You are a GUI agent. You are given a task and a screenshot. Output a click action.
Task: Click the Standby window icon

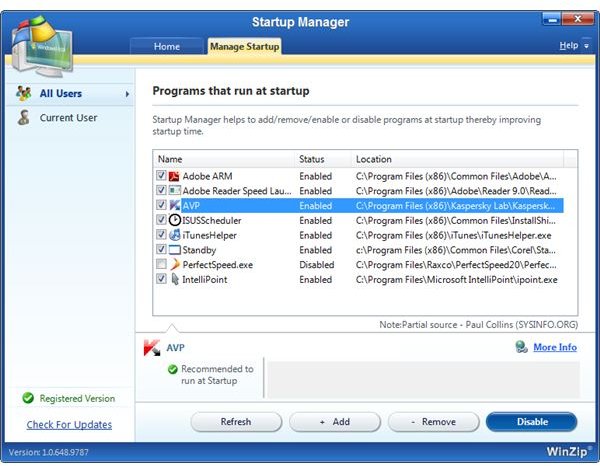[x=174, y=250]
